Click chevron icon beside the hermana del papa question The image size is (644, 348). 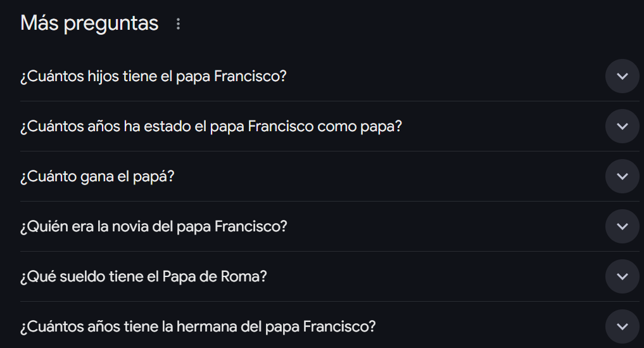click(x=622, y=326)
